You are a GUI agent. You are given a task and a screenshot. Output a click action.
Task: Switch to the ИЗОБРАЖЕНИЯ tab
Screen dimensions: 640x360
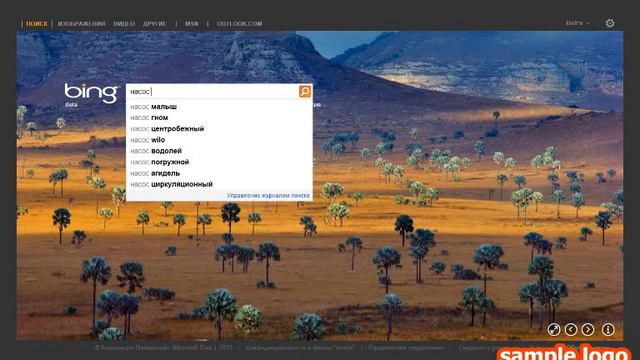(x=82, y=24)
